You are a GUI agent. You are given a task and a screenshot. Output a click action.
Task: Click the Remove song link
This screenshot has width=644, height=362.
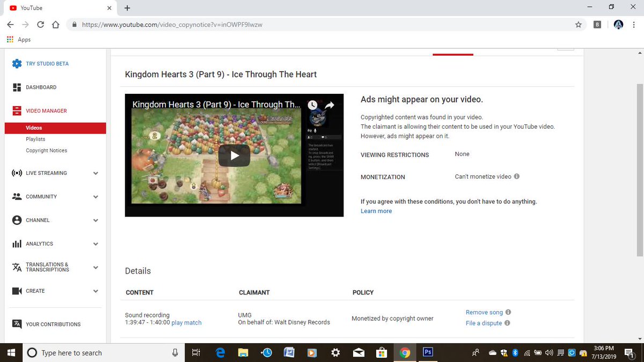pos(484,313)
